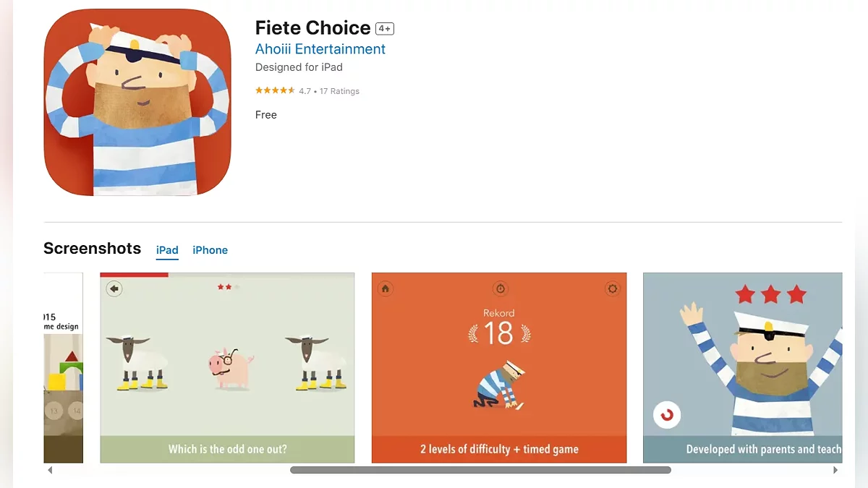Open the Ahoiii Entertainment developer link
The height and width of the screenshot is (488, 868).
(320, 49)
